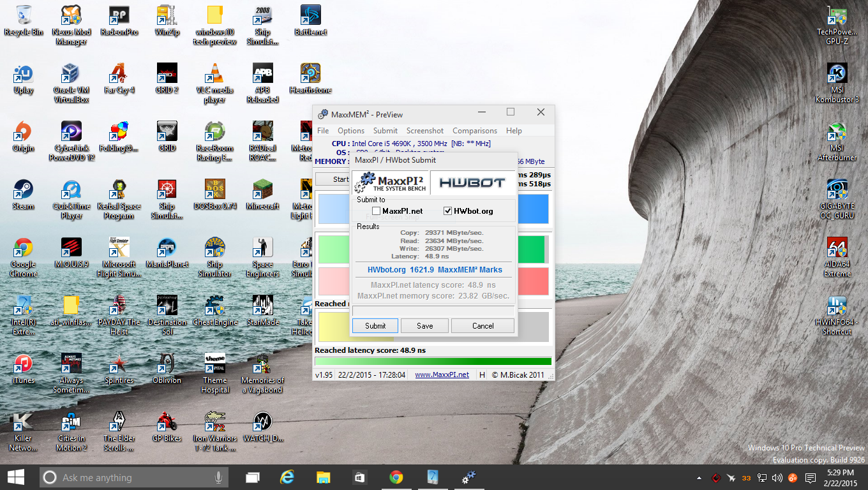Open VLC media player icon
Viewport: 868px width, 490px height.
[x=215, y=83]
